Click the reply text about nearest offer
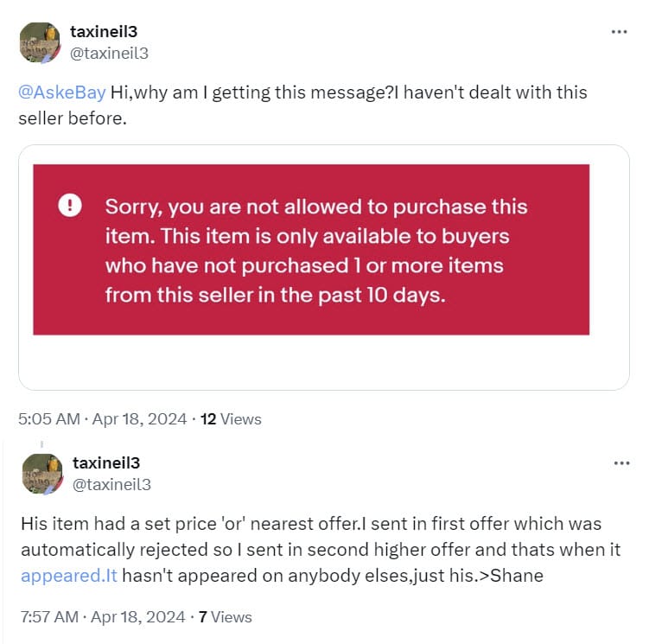The height and width of the screenshot is (644, 649). click(x=311, y=525)
